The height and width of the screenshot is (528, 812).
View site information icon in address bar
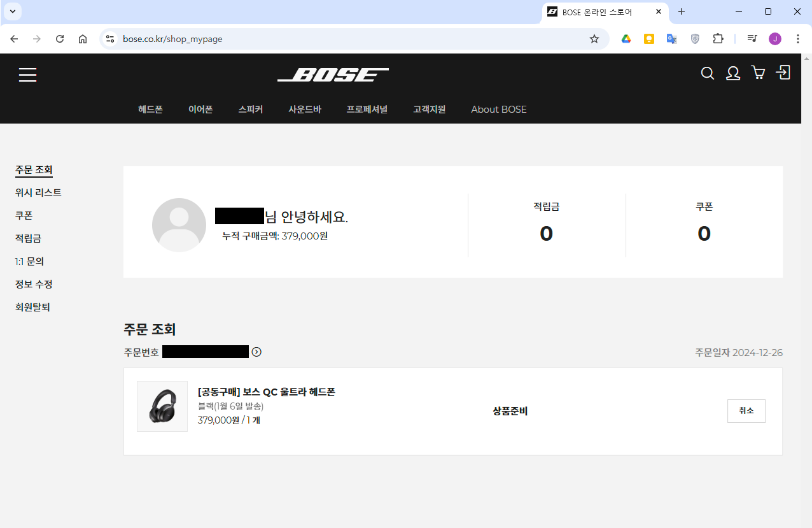(x=111, y=39)
